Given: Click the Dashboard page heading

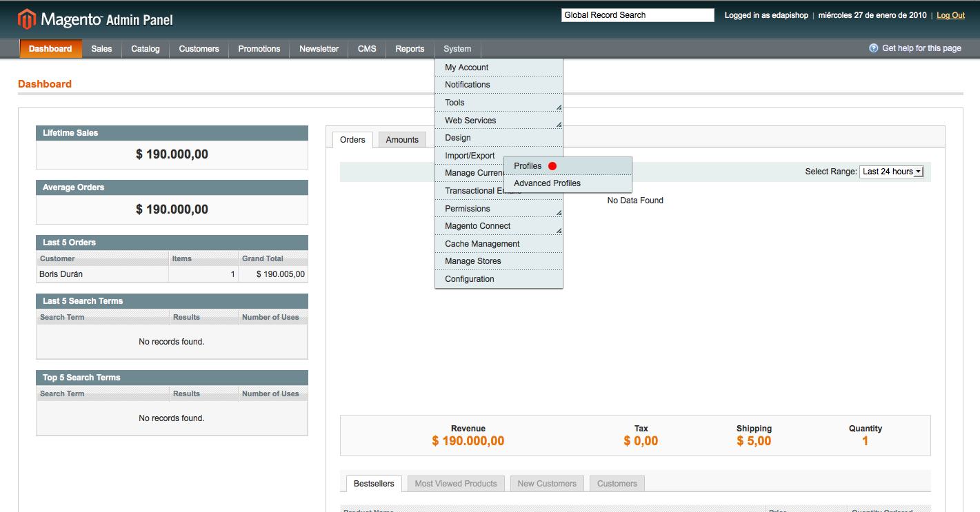Looking at the screenshot, I should [x=45, y=84].
